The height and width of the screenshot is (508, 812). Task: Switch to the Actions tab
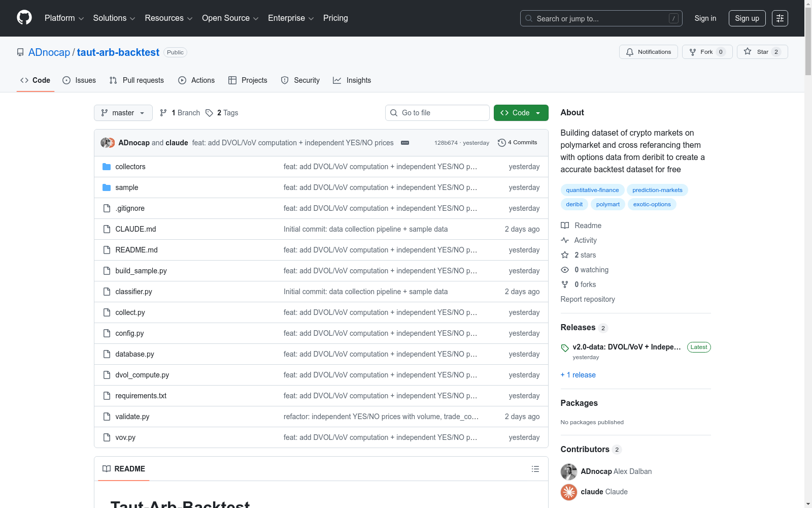point(196,80)
